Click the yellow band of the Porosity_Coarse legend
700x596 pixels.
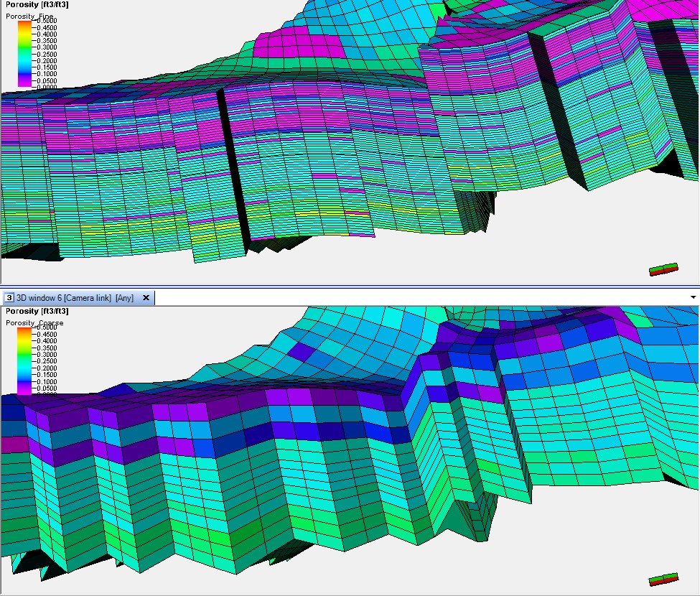tap(24, 340)
